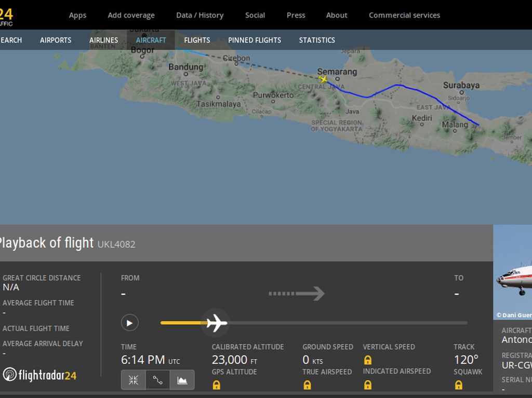Click the Cirebon label on map
Screen dimensions: 532x398
(x=236, y=58)
